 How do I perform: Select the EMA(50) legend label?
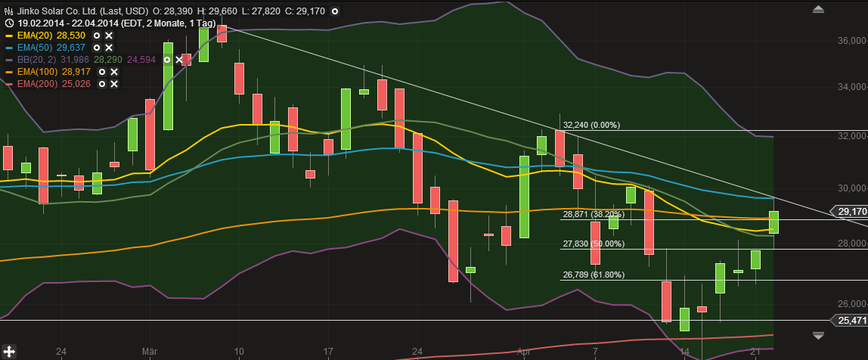[34, 48]
